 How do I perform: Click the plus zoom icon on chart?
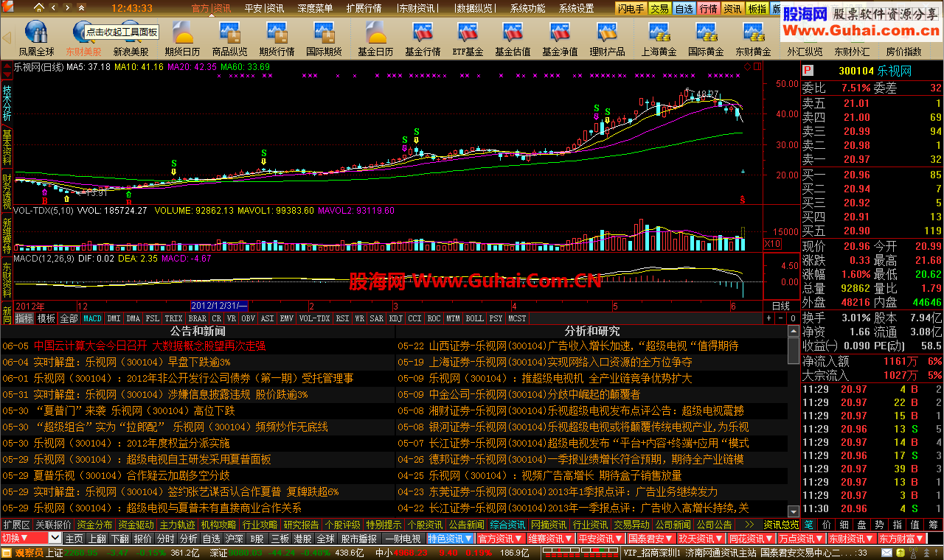[x=769, y=318]
